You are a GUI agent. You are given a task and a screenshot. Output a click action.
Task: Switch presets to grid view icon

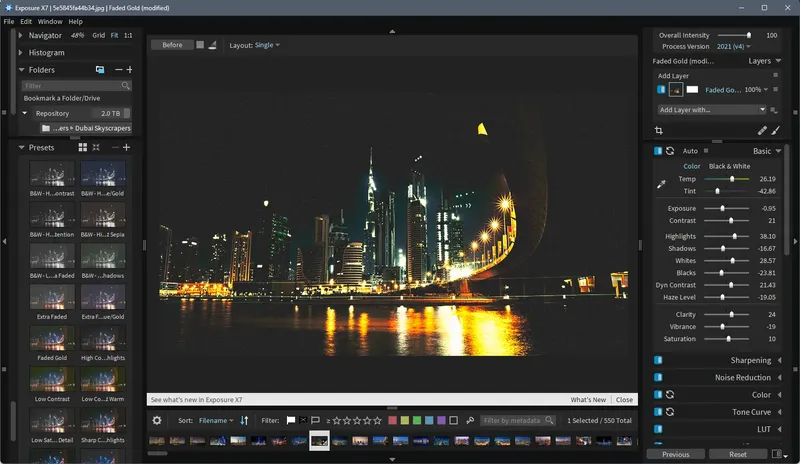83,148
